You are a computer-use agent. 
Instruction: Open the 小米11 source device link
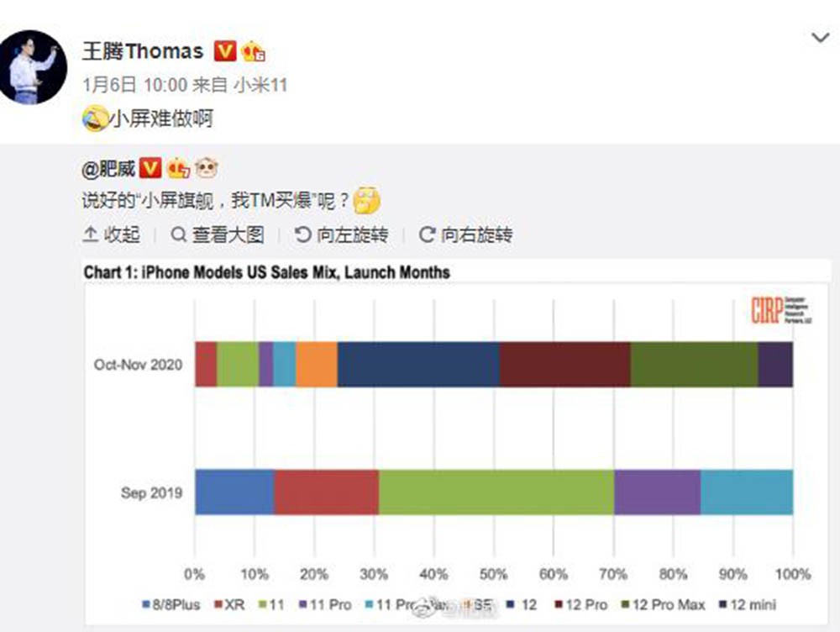coord(261,85)
